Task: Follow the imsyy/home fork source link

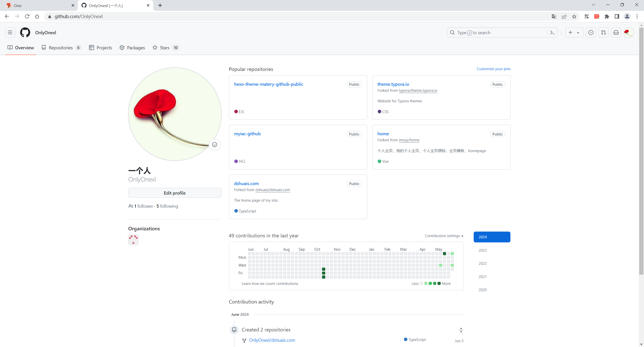Action: [x=409, y=140]
